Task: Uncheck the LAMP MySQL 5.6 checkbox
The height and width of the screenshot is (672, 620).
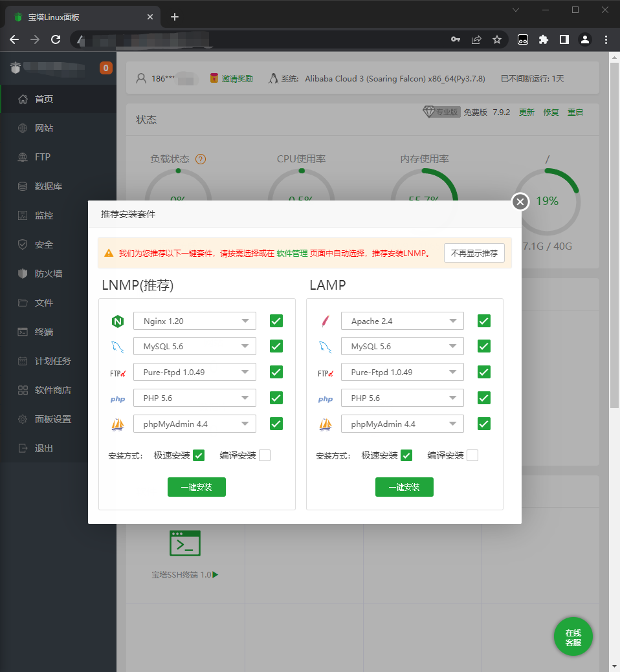Action: (x=483, y=346)
